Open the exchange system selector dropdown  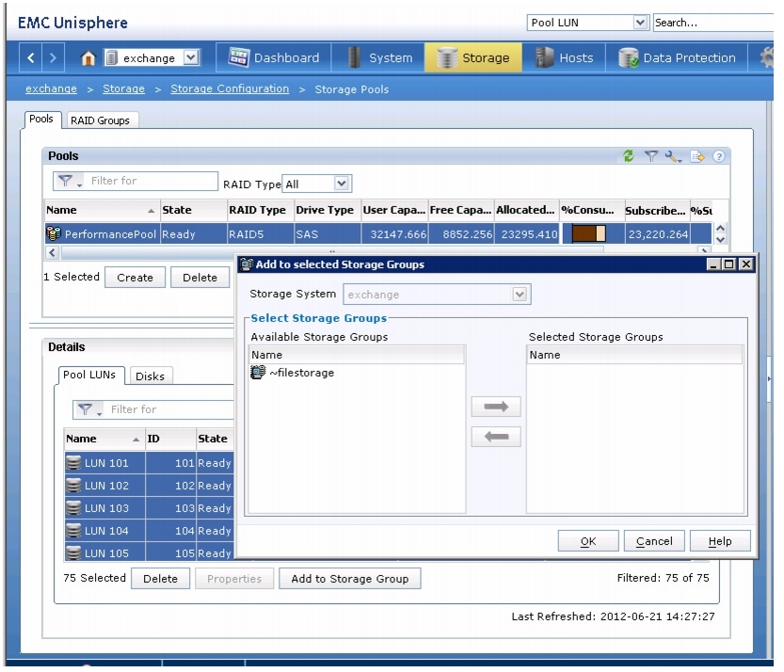click(191, 57)
